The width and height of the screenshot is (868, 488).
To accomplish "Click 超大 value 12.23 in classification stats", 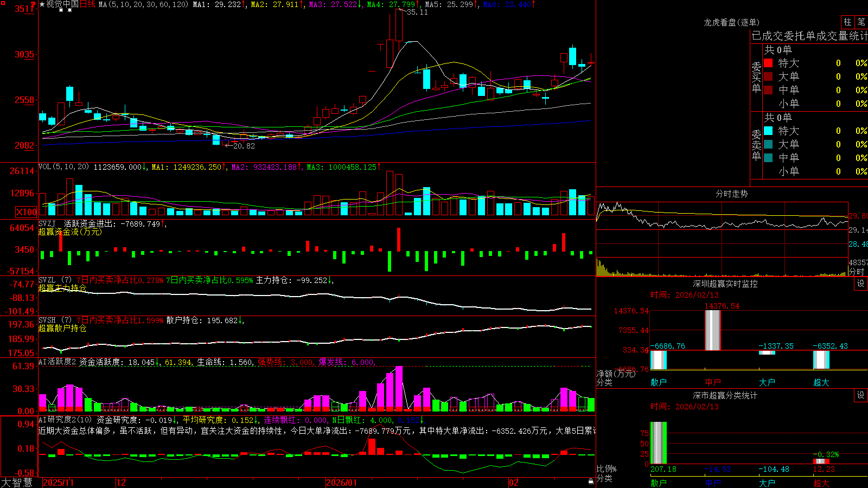I will click(824, 469).
